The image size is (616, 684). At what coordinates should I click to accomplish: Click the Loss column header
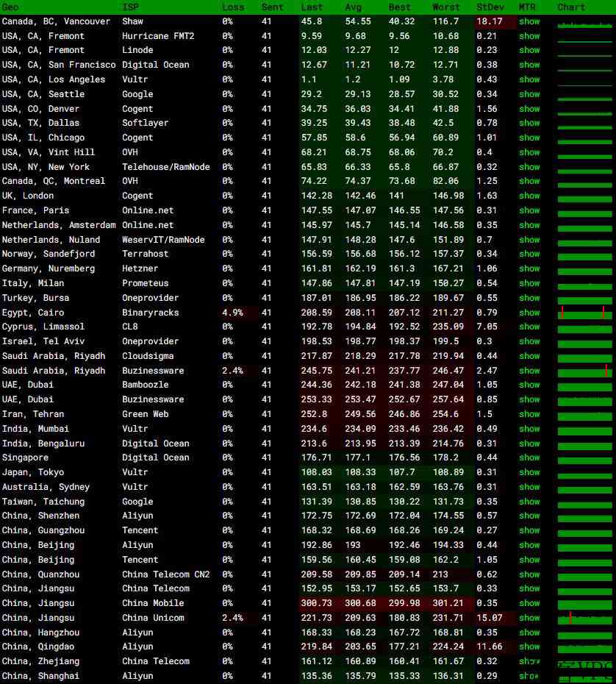click(233, 7)
